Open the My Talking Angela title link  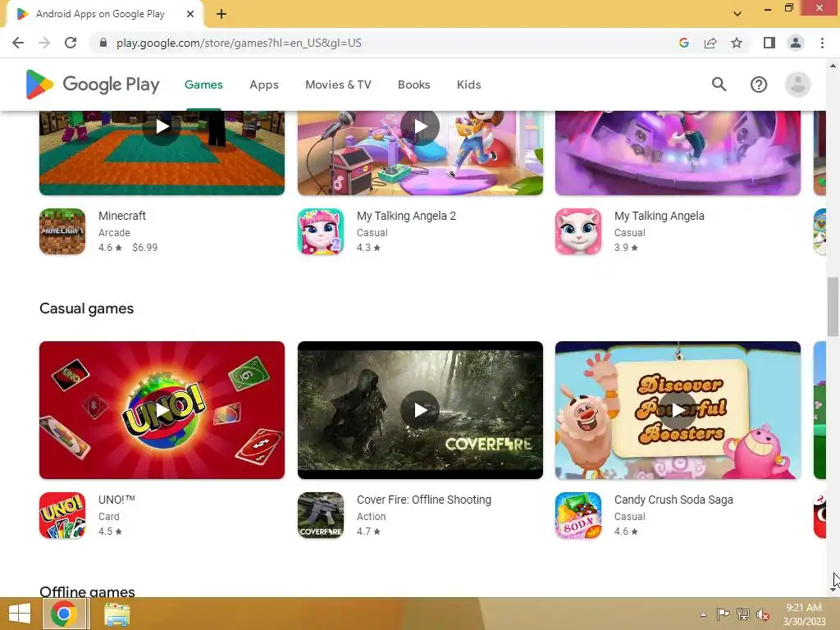pyautogui.click(x=659, y=216)
